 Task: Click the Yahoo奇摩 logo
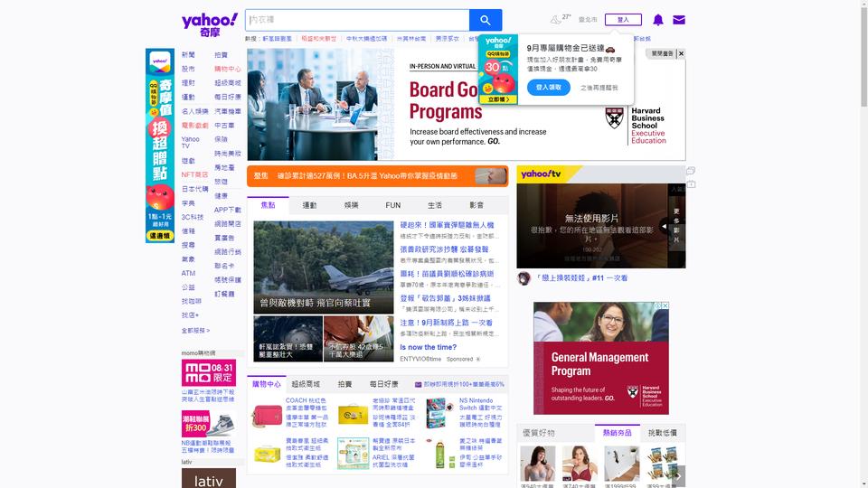(209, 25)
